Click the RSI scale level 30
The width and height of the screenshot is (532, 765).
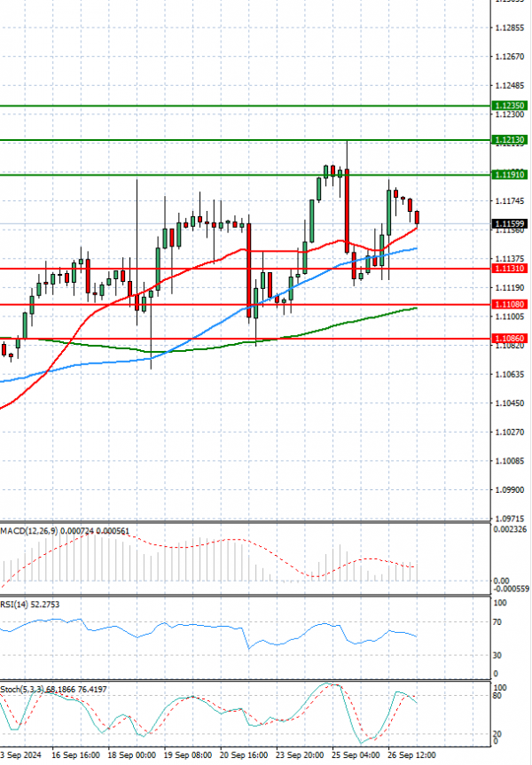[497, 655]
